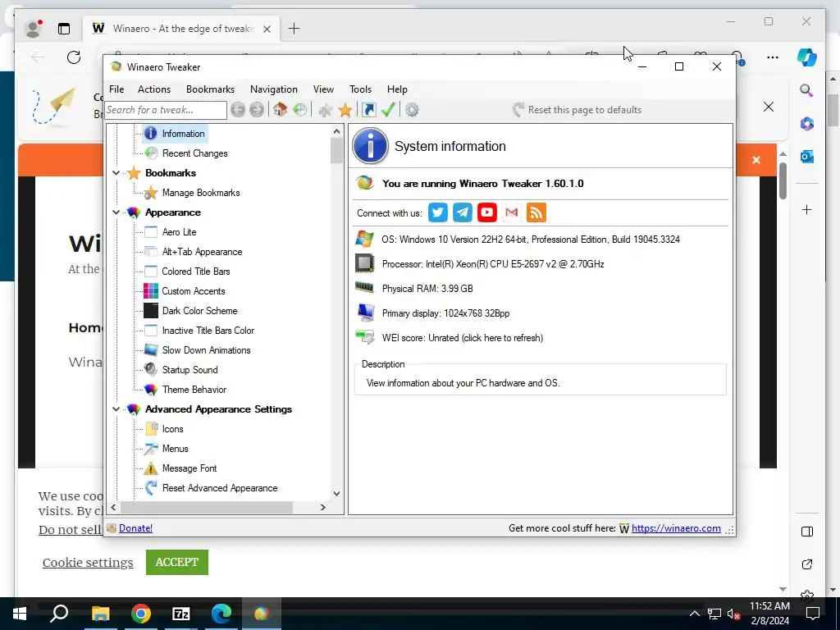Open the YouTube link icon
Image resolution: width=840 pixels, height=630 pixels.
coord(487,212)
